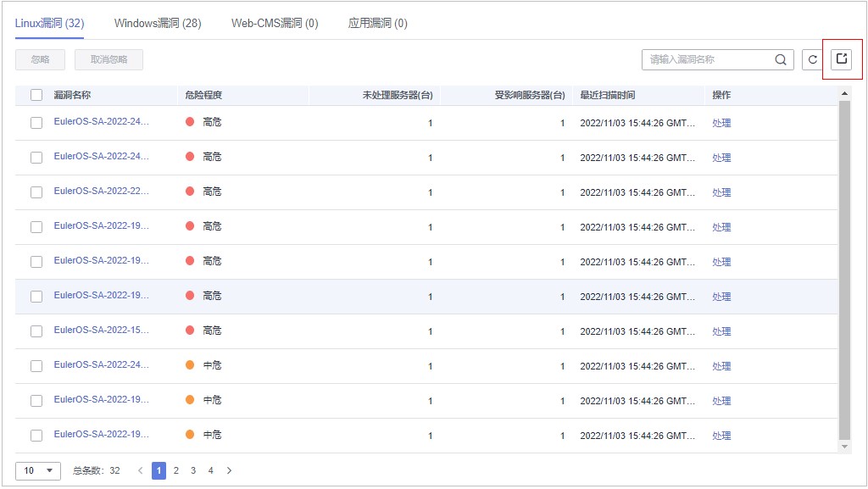Export the vulnerability list

pos(843,58)
